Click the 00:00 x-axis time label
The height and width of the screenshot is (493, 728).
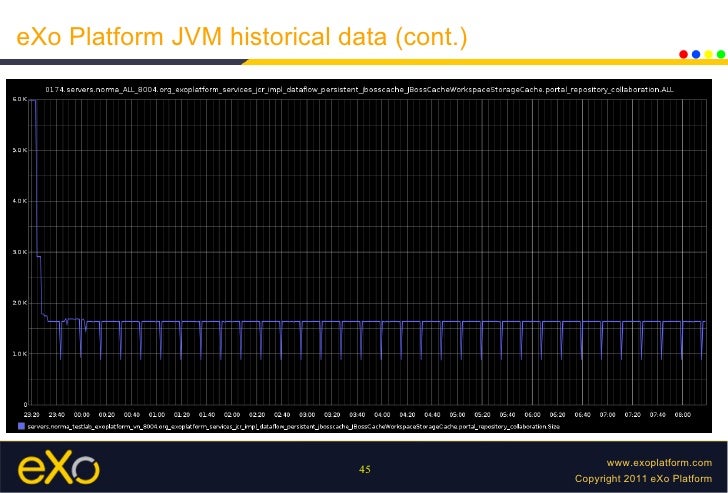click(x=82, y=415)
